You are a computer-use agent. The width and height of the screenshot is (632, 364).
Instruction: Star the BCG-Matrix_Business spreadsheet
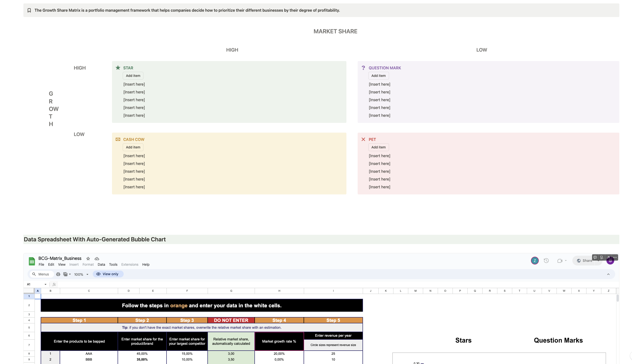[88, 258]
